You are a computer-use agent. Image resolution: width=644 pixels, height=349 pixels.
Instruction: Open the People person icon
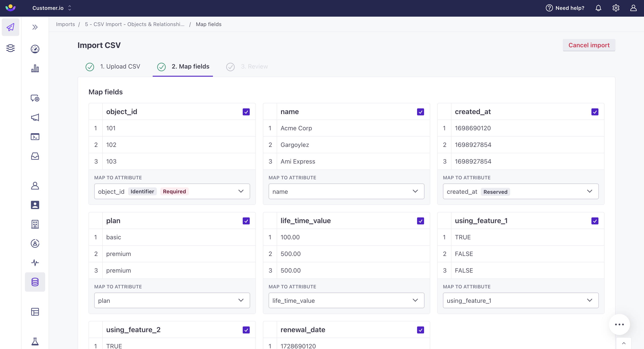tap(35, 186)
